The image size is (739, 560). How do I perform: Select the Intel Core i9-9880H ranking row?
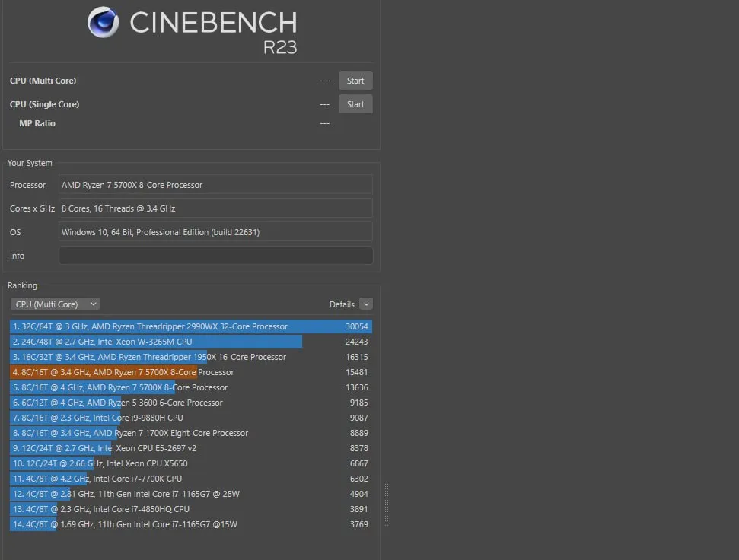coord(191,417)
